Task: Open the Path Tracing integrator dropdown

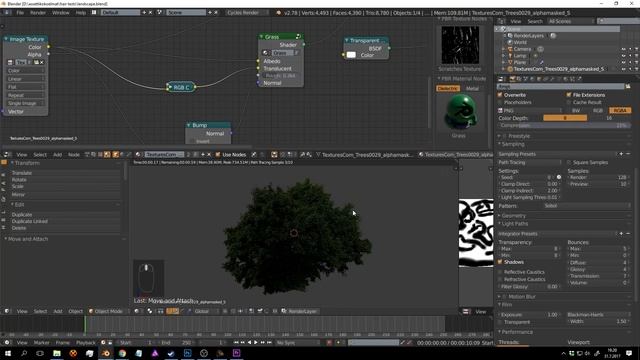Action: [530, 162]
